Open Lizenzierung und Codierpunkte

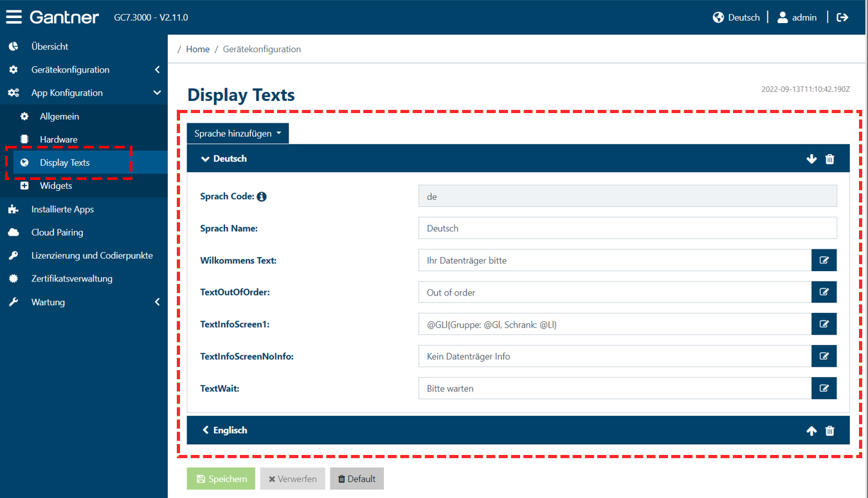pos(84,255)
